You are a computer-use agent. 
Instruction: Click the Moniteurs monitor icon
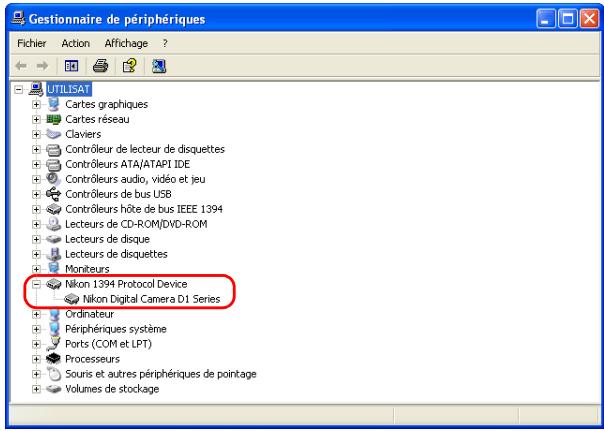tap(54, 268)
